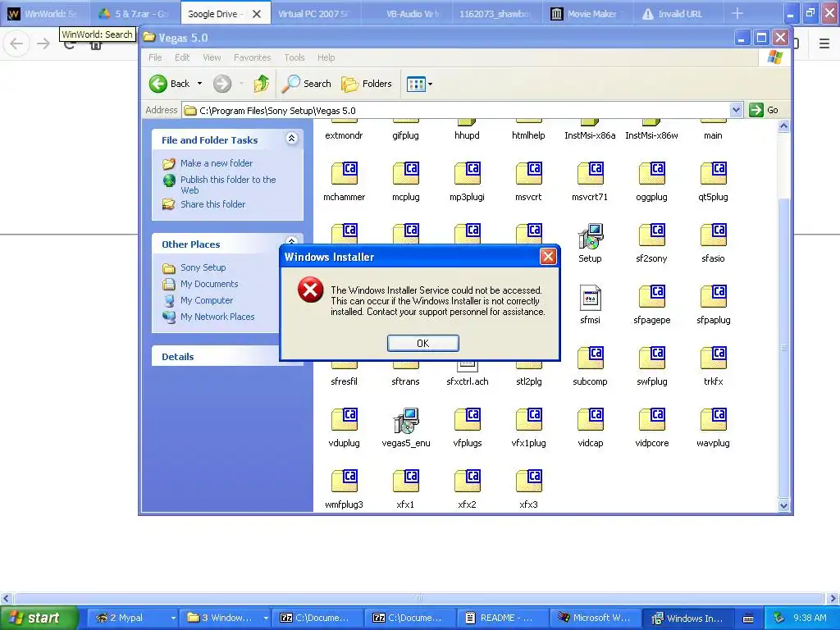Select the sfmsi configuration file icon

click(591, 297)
